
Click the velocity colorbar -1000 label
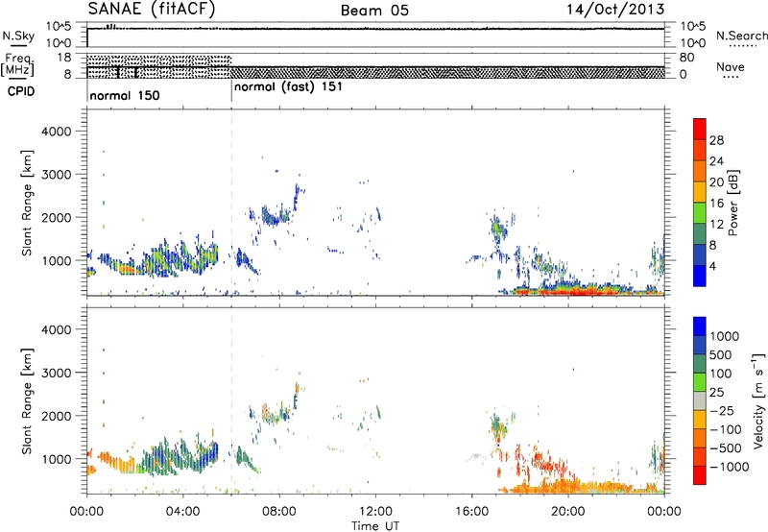point(730,467)
